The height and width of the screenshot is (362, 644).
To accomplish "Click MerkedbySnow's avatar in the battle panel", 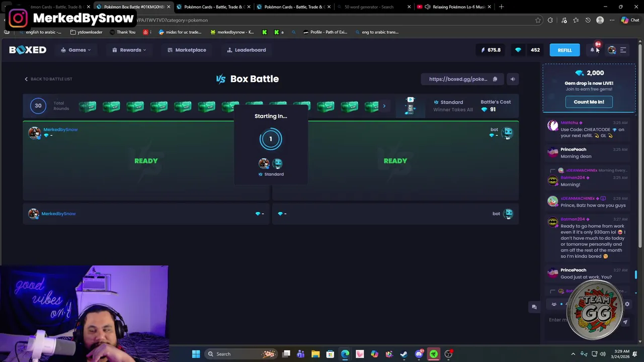I will (34, 133).
